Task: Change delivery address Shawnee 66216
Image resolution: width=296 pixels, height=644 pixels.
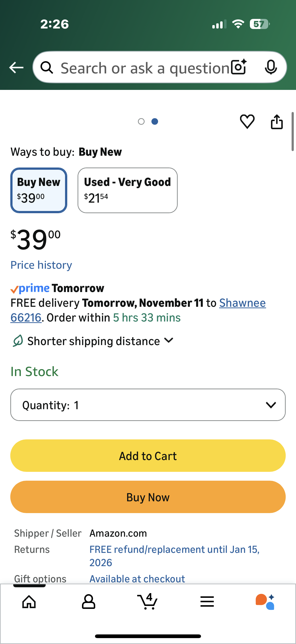Action: pyautogui.click(x=242, y=303)
